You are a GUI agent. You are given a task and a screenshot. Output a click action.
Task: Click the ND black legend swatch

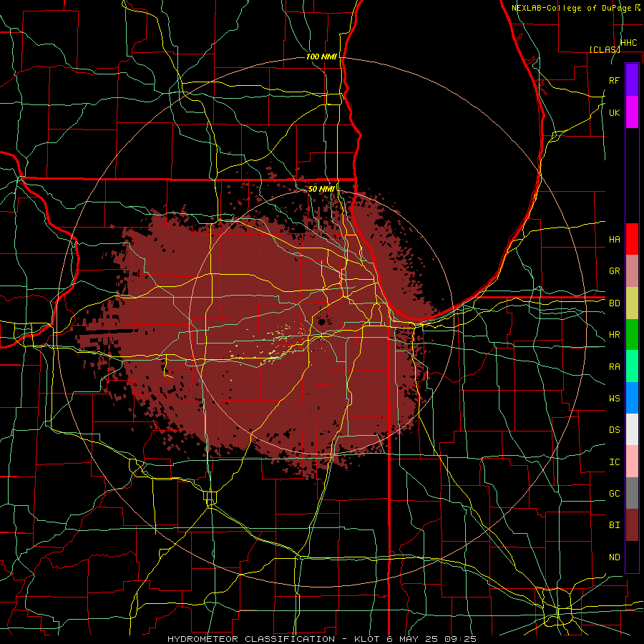click(632, 557)
